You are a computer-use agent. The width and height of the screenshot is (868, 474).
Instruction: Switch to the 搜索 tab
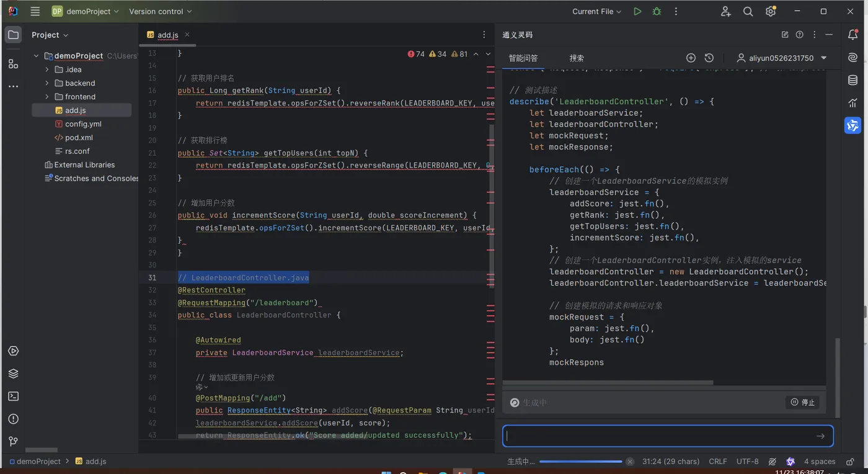pyautogui.click(x=577, y=58)
